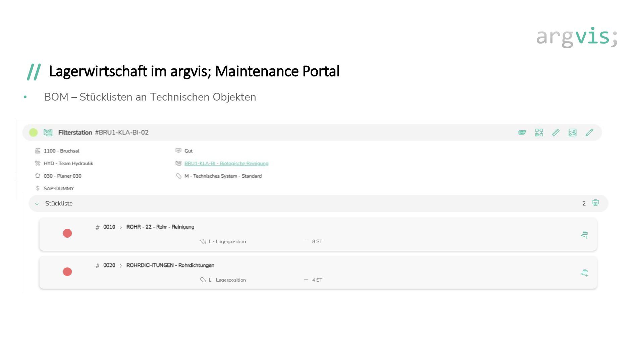Select ROHRDICHTUNGEN - Rohrdichtungen entry
The width and height of the screenshot is (644, 362).
coord(170,265)
